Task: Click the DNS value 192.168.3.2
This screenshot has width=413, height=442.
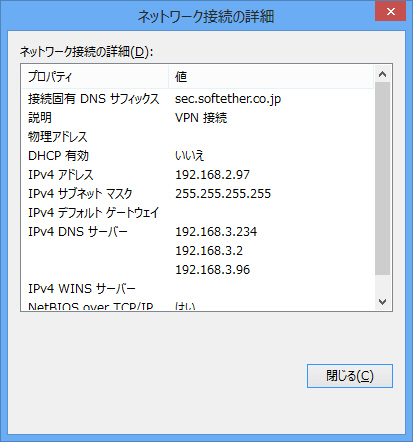Action: 209,251
